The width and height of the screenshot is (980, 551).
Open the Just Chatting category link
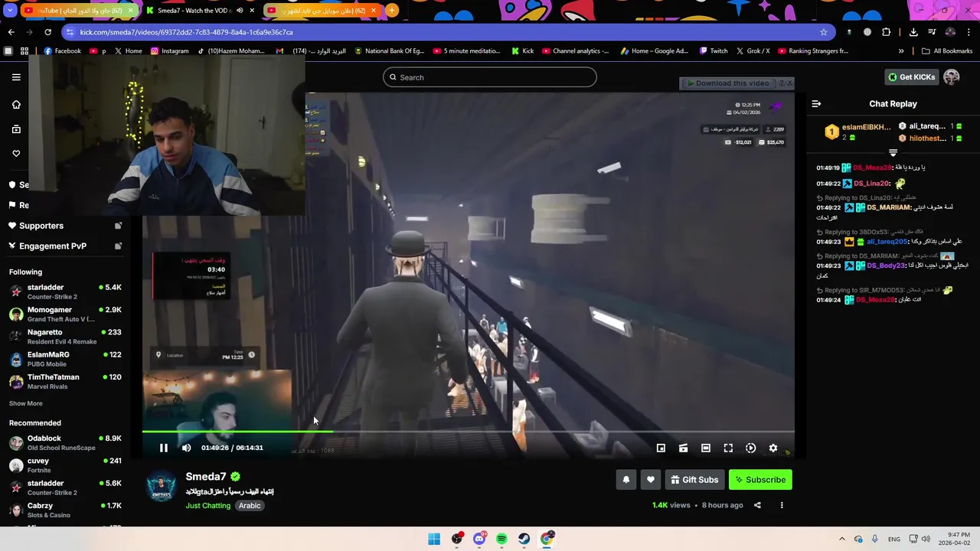(207, 506)
